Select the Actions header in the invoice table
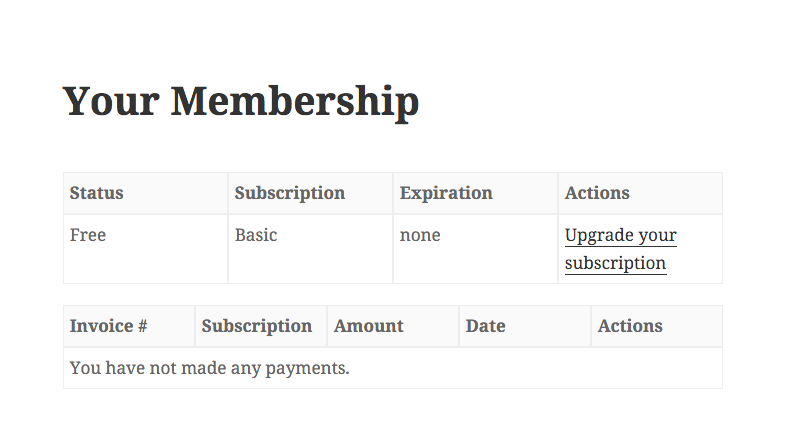Viewport: 785px width, 430px height. (x=630, y=326)
